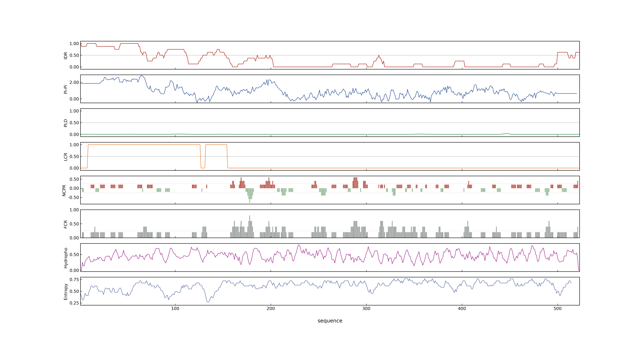Click the 0.50 tick on Hydropho axis

pyautogui.click(x=74, y=255)
